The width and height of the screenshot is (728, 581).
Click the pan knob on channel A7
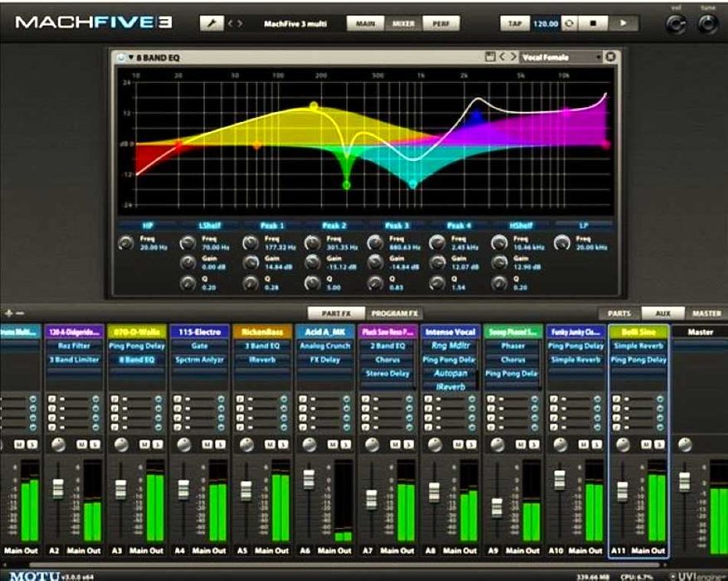pyautogui.click(x=372, y=445)
